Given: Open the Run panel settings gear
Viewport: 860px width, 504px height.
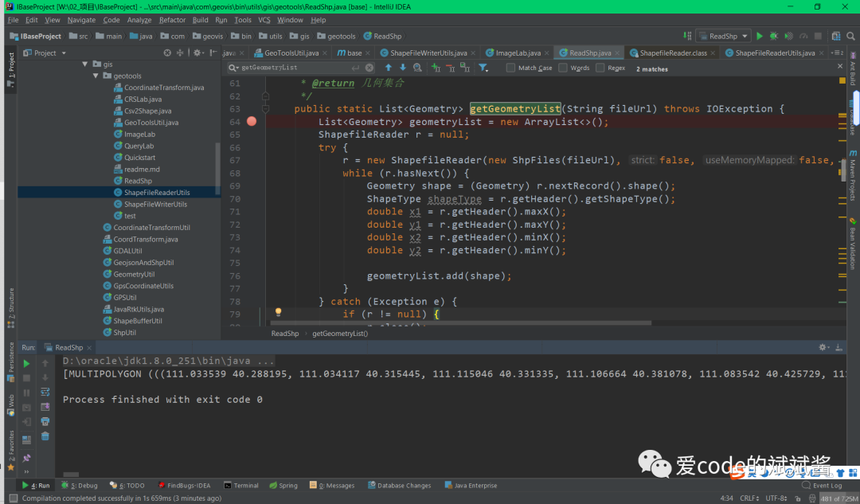Looking at the screenshot, I should click(823, 347).
